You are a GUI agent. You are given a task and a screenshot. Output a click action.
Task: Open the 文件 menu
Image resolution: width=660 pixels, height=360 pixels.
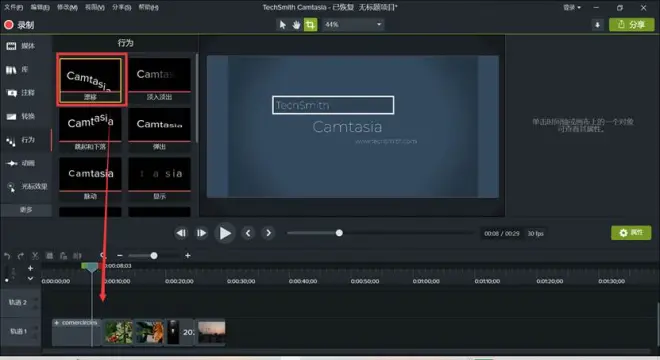pos(13,7)
